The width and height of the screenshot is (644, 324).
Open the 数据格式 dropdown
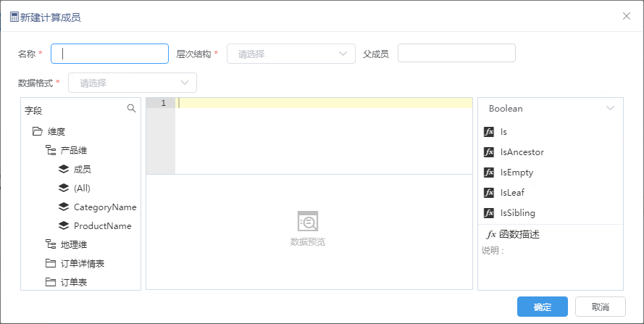tap(133, 83)
